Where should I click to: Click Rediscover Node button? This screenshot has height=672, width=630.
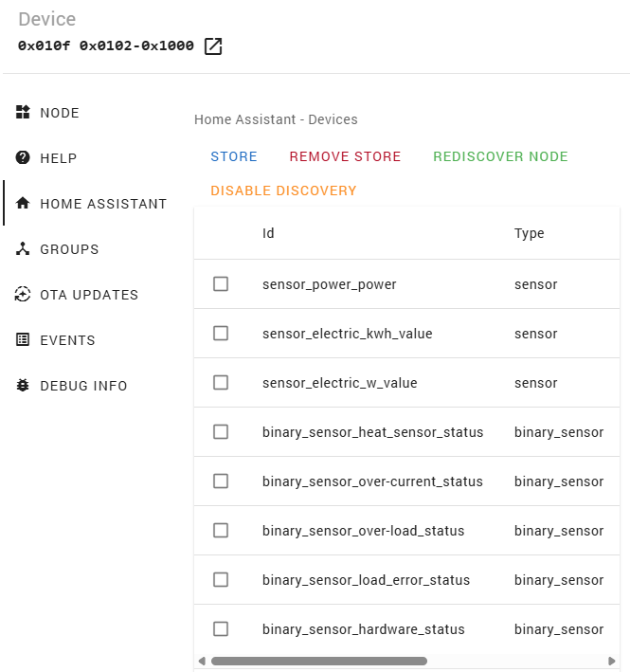coord(500,156)
